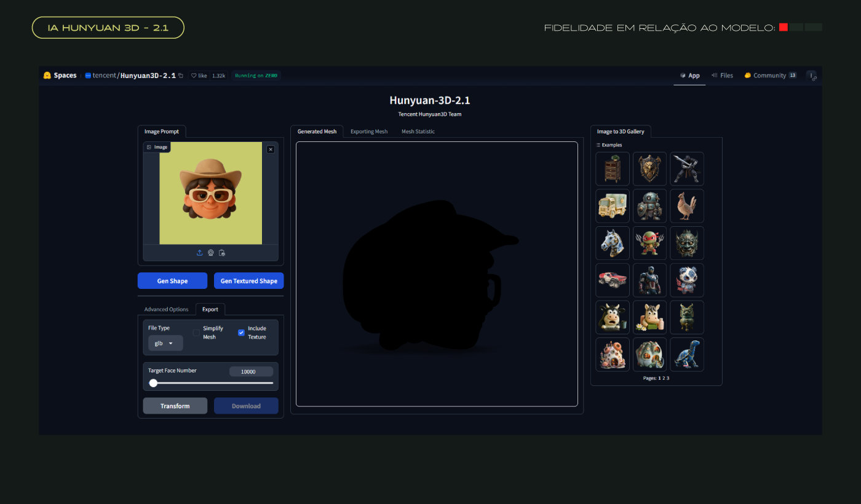Uncheck the Include Texture checkbox

(x=241, y=333)
